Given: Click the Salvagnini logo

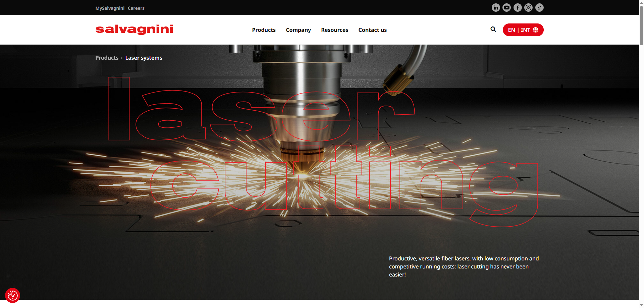Looking at the screenshot, I should 134,29.
